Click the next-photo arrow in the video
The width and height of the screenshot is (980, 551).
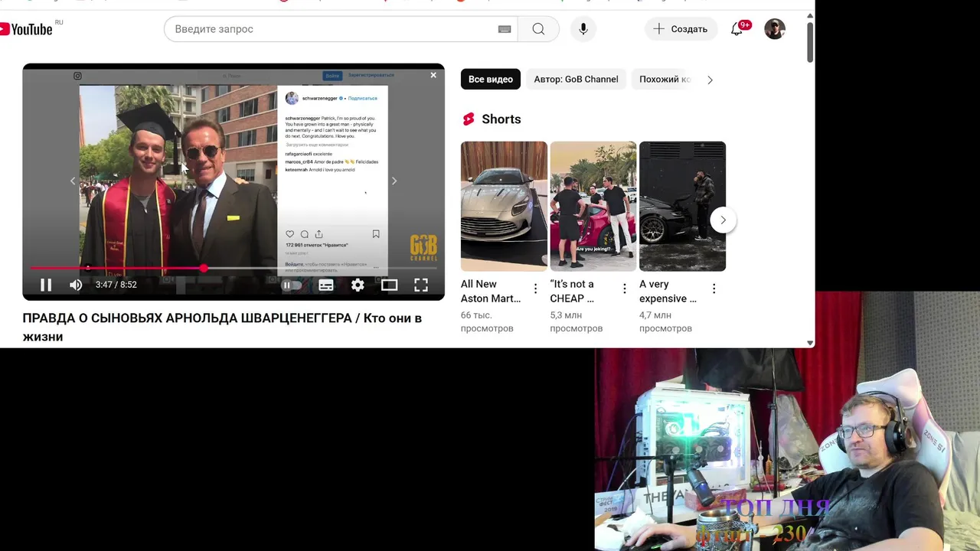click(394, 181)
